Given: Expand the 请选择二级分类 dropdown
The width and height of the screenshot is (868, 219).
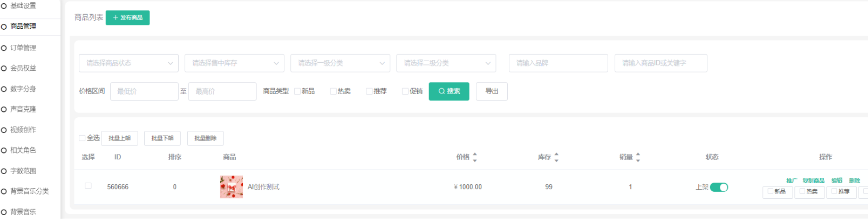Looking at the screenshot, I should click(446, 63).
